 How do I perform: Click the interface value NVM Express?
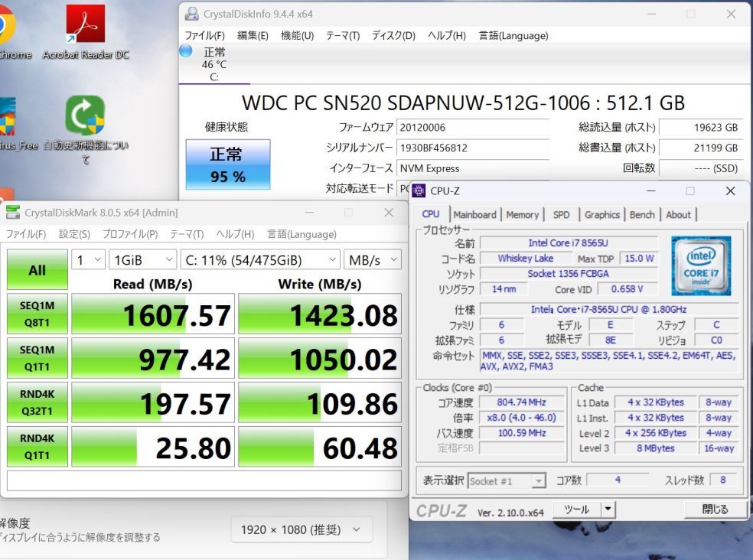point(473,168)
